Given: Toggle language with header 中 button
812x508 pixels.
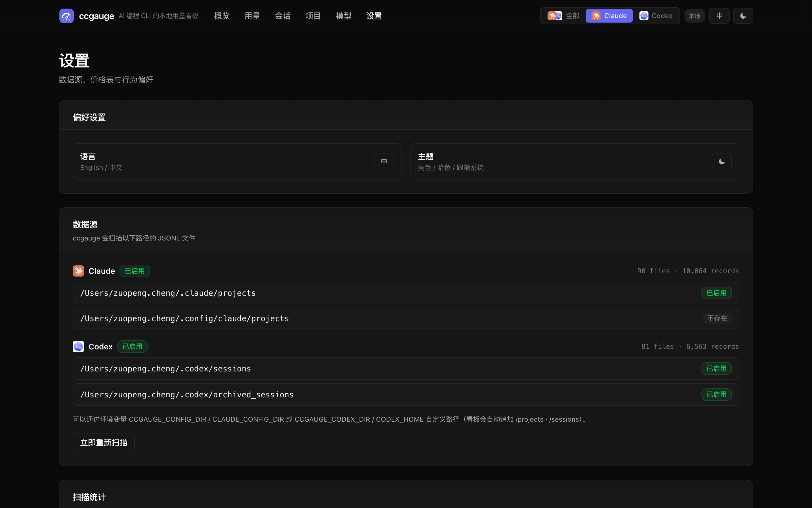Looking at the screenshot, I should [x=720, y=16].
